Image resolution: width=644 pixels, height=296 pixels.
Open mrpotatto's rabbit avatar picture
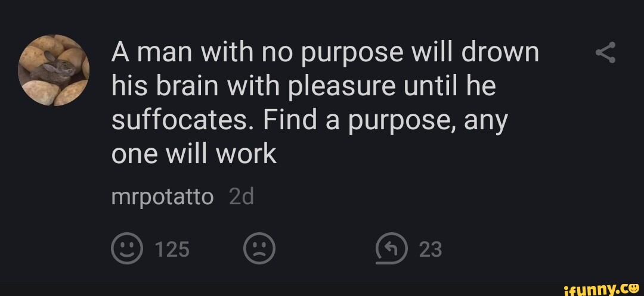(x=54, y=70)
